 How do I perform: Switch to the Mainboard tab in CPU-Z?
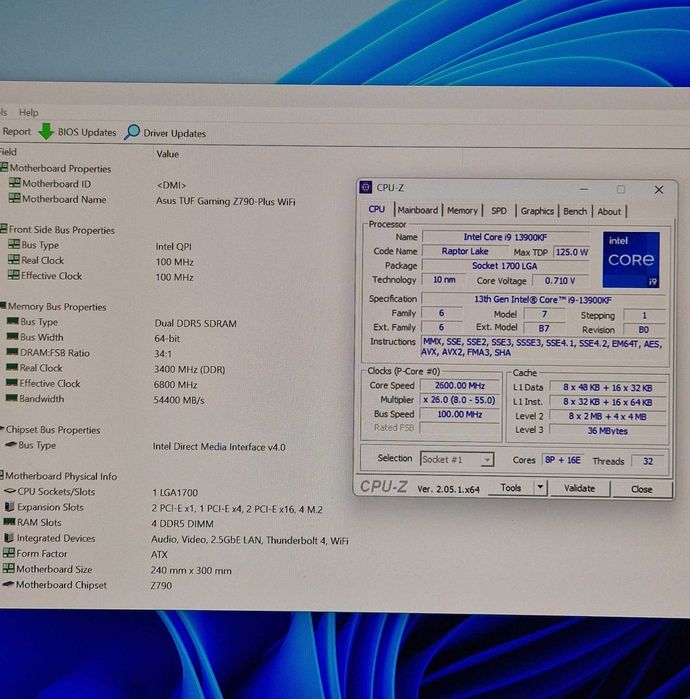tap(418, 210)
